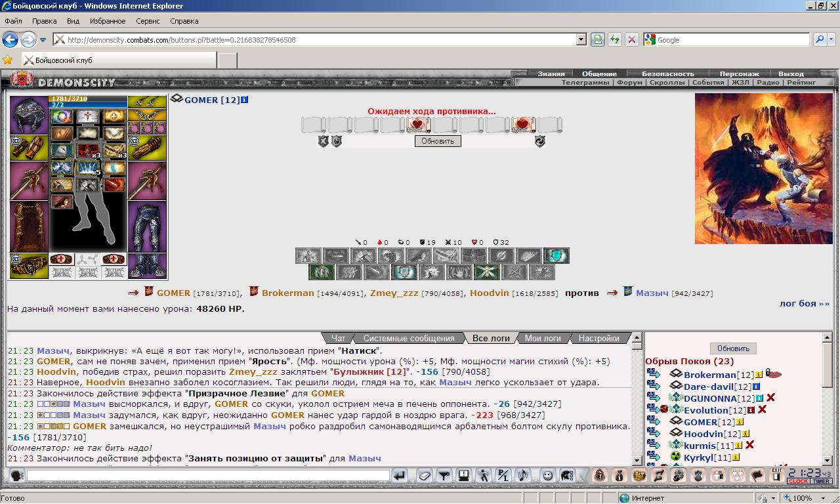This screenshot has width=840, height=504.
Task: Click Hoodvin in the player list
Action: (x=703, y=434)
